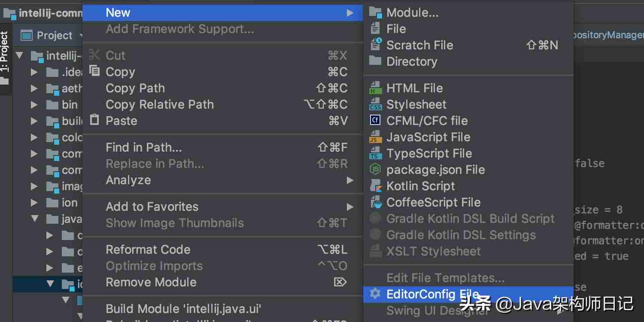Expand the .idea folder arrow
Image resolution: width=644 pixels, height=322 pixels.
[34, 72]
